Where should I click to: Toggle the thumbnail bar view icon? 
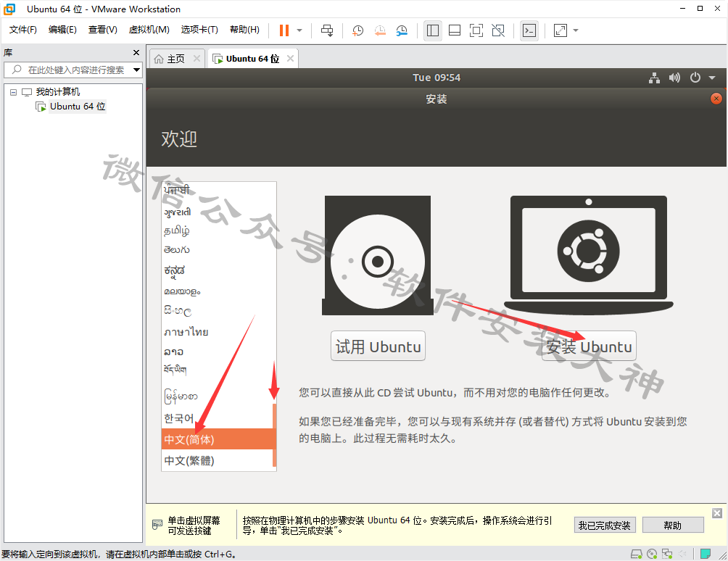point(455,30)
